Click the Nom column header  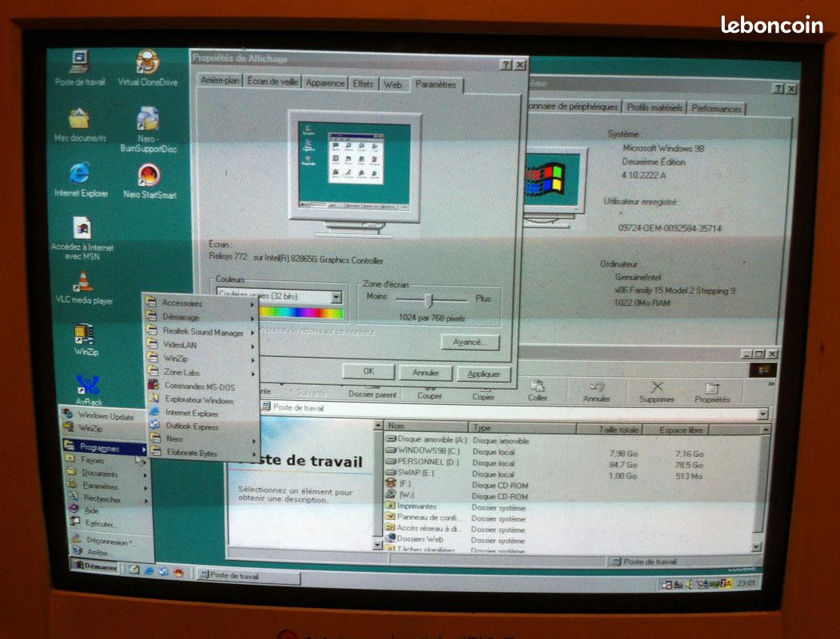click(x=427, y=426)
